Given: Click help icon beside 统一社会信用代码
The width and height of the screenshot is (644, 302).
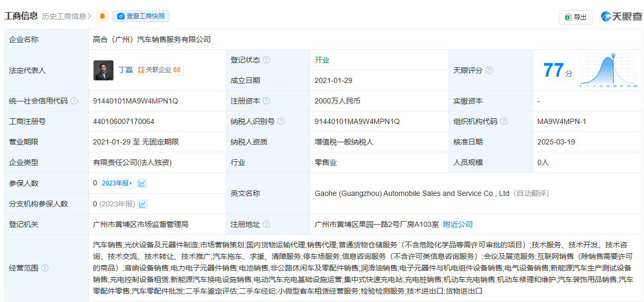Looking at the screenshot, I should [74, 101].
